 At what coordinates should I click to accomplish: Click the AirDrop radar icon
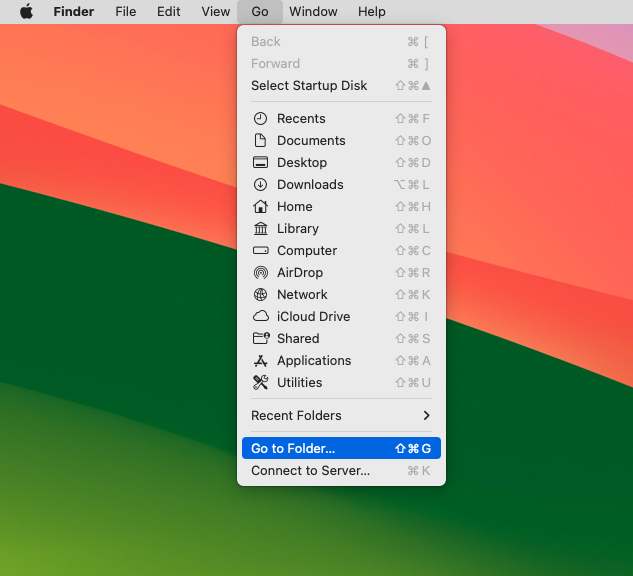tap(260, 272)
